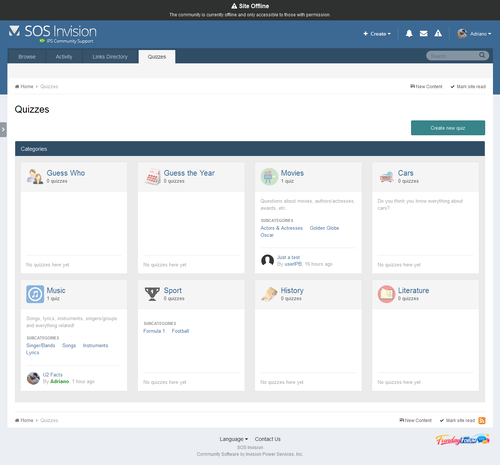Click the Movies category icon

[269, 177]
